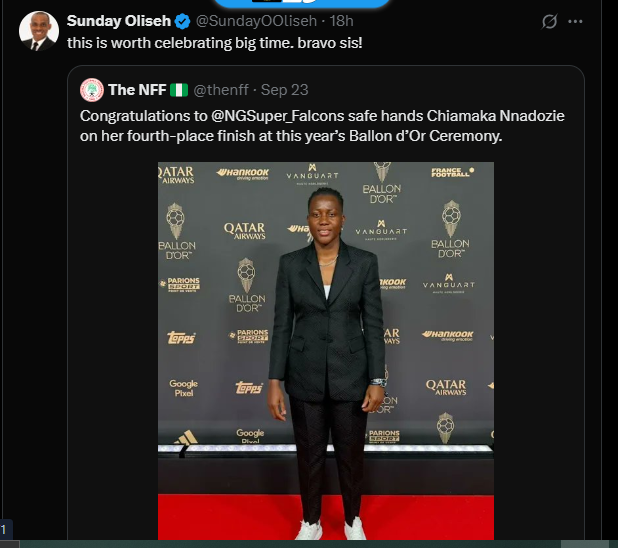Click Sunday Oliseh's profile picture
618x548 pixels.
pos(38,31)
